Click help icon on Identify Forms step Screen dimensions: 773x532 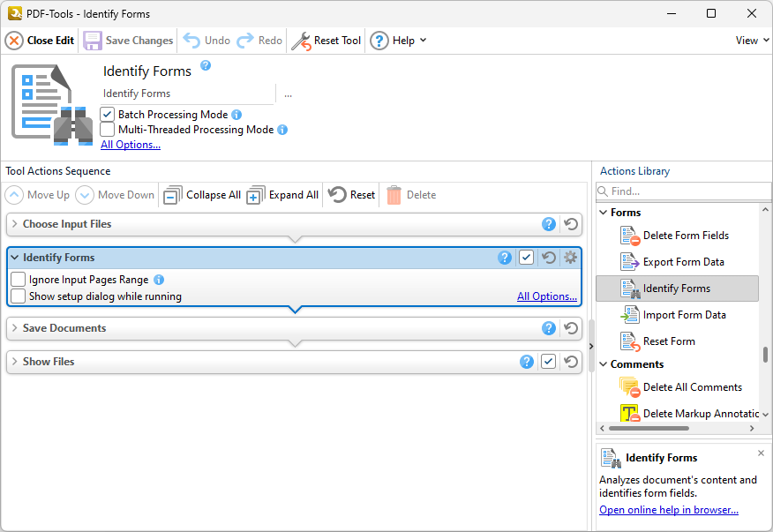505,258
